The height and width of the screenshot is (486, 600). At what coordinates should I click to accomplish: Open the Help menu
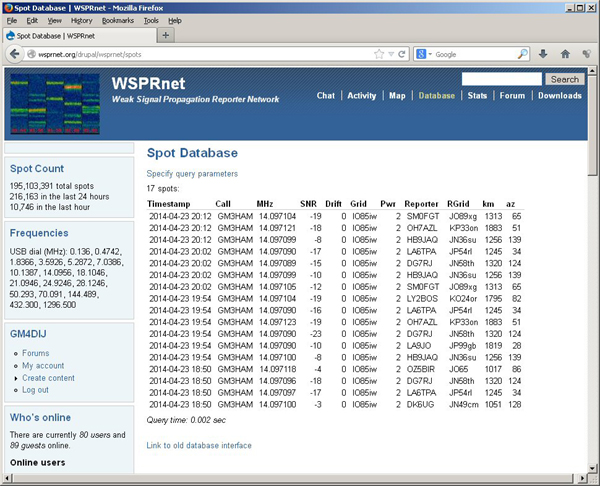pos(175,21)
